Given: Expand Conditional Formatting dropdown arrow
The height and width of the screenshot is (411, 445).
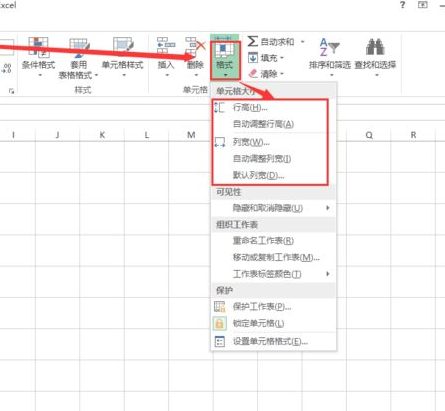Looking at the screenshot, I should tap(40, 75).
